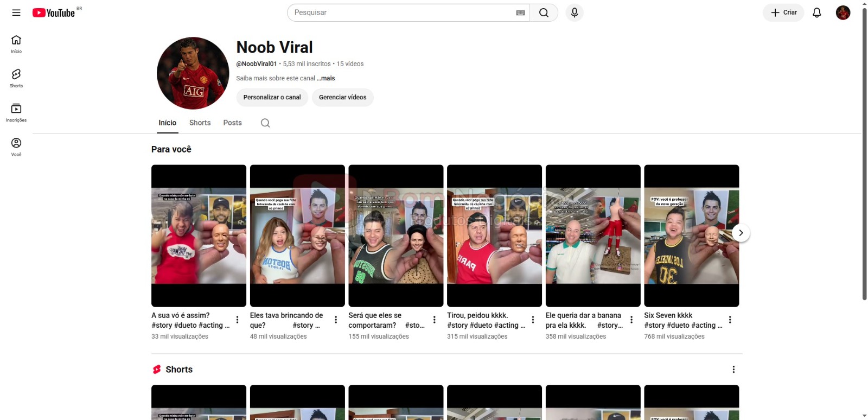Go to Início in the sidebar

point(16,44)
